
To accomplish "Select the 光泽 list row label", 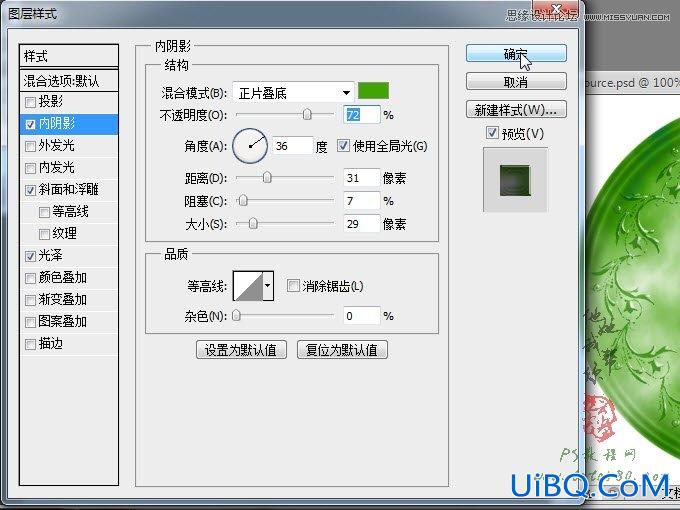I will [x=50, y=255].
